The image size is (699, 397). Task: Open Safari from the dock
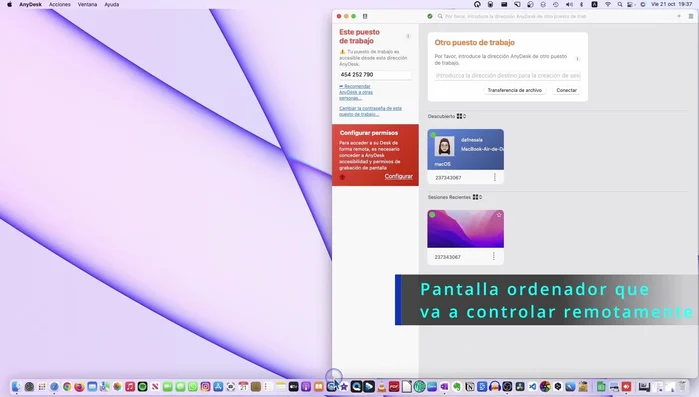(54, 387)
